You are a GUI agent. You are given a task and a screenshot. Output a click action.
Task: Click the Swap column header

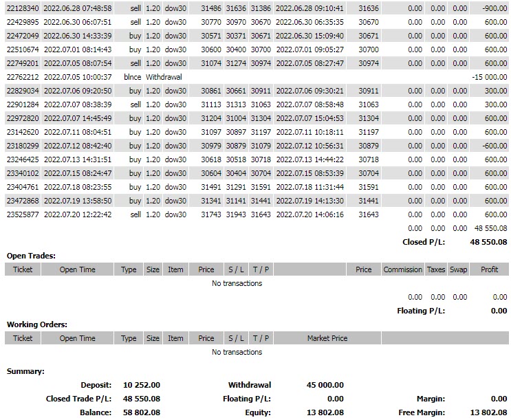[458, 269]
